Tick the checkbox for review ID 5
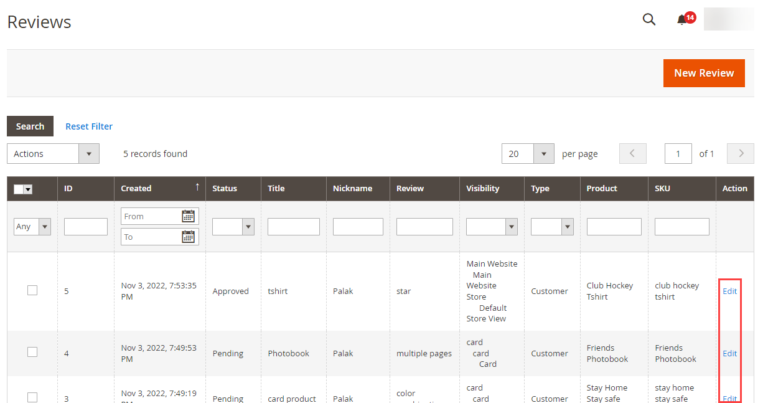768x403 pixels. (x=32, y=290)
